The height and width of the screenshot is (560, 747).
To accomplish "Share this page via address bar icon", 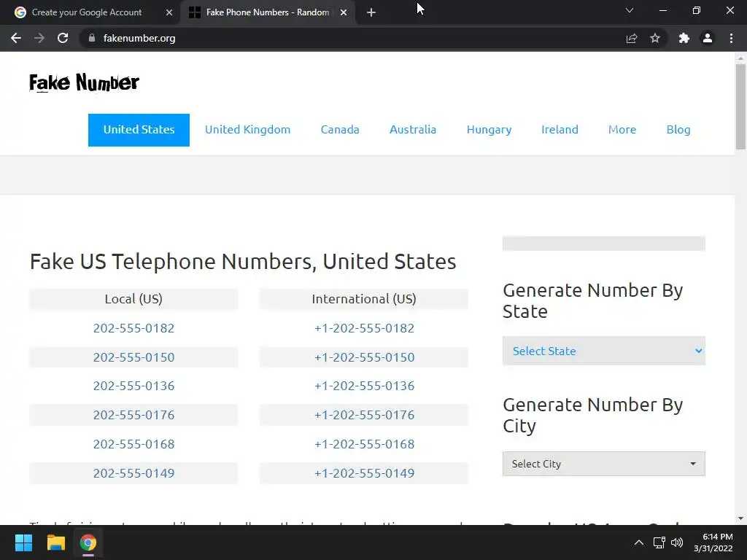I will pyautogui.click(x=632, y=38).
